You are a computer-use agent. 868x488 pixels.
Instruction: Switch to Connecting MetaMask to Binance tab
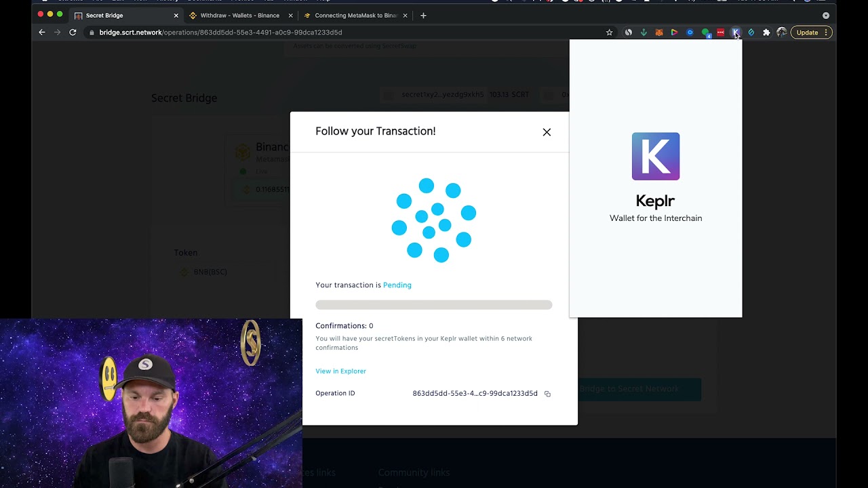coord(355,16)
